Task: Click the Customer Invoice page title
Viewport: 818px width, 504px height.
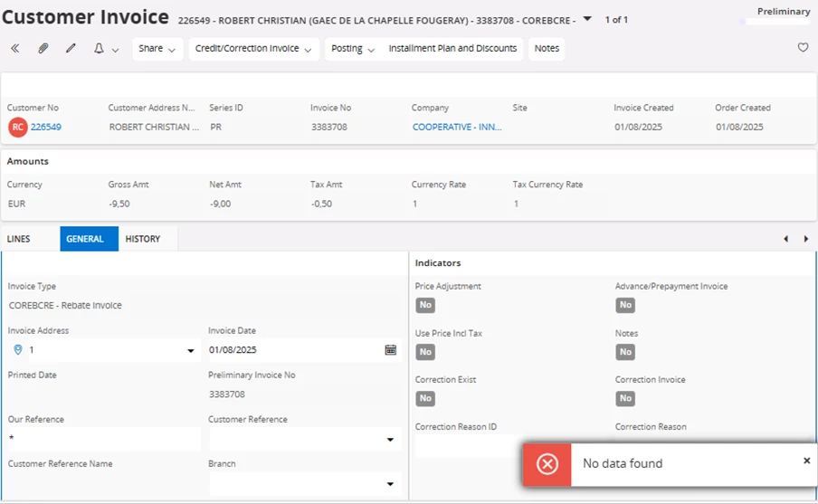Action: [86, 16]
